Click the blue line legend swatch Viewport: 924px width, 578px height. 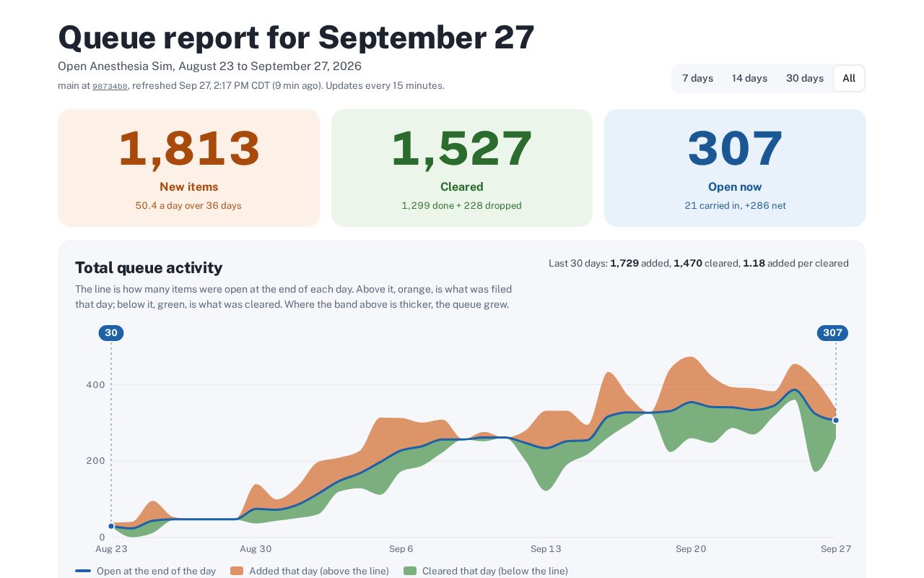coord(83,571)
